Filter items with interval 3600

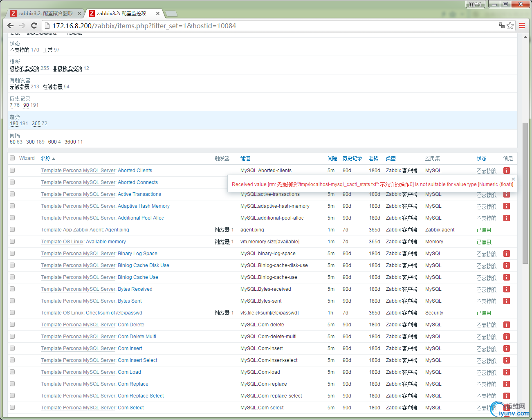[70, 142]
